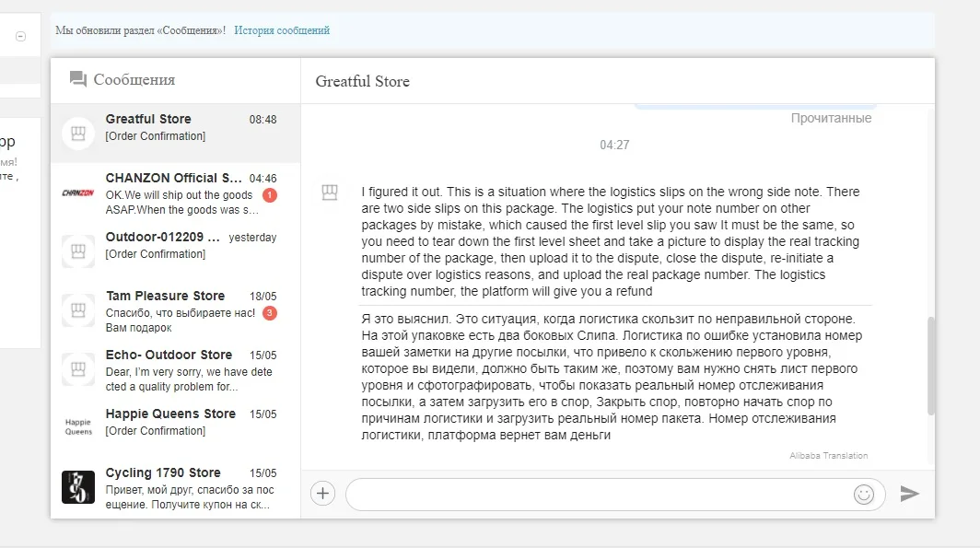Click Greatful Store chat header title
The image size is (980, 548).
[362, 81]
